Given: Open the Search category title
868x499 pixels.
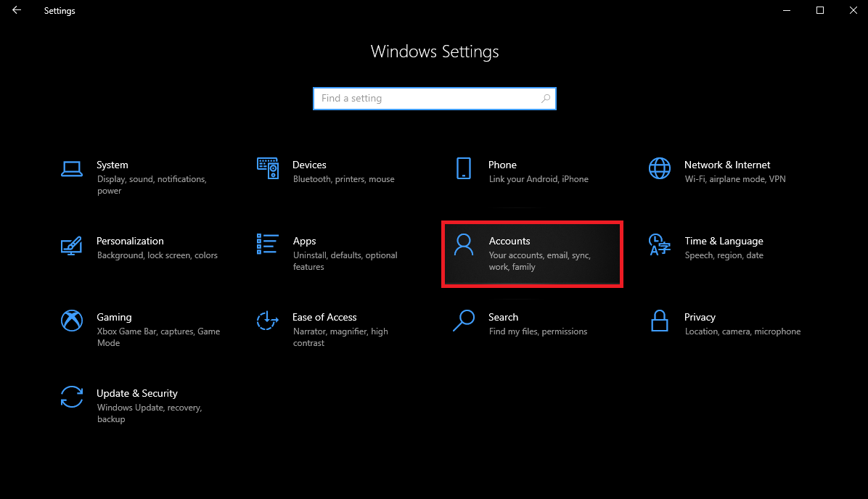Looking at the screenshot, I should tap(503, 318).
